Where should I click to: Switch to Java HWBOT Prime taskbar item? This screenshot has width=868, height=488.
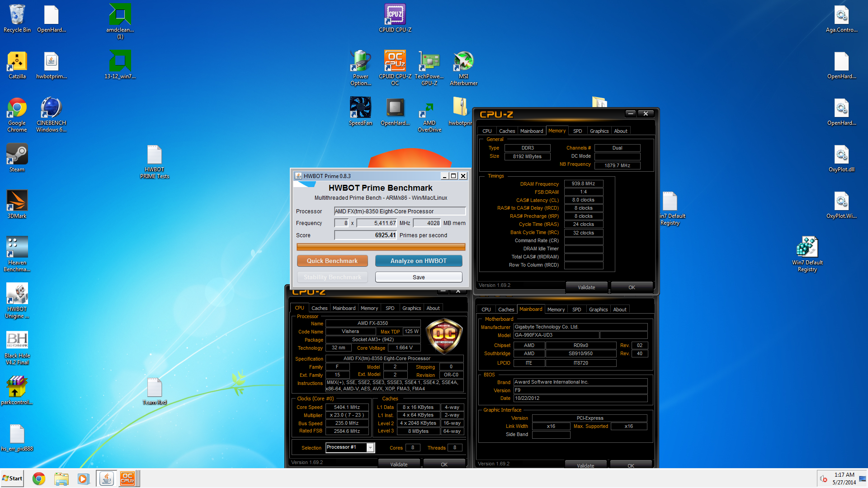click(x=106, y=479)
